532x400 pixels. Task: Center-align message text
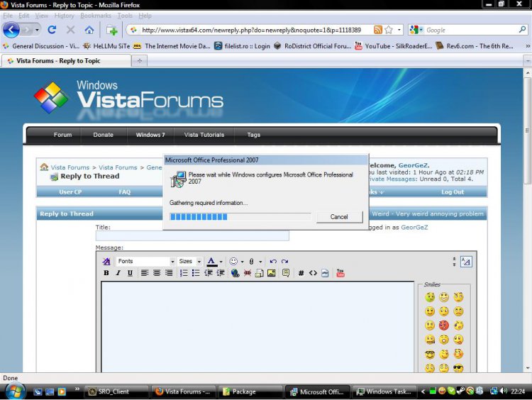pos(157,273)
